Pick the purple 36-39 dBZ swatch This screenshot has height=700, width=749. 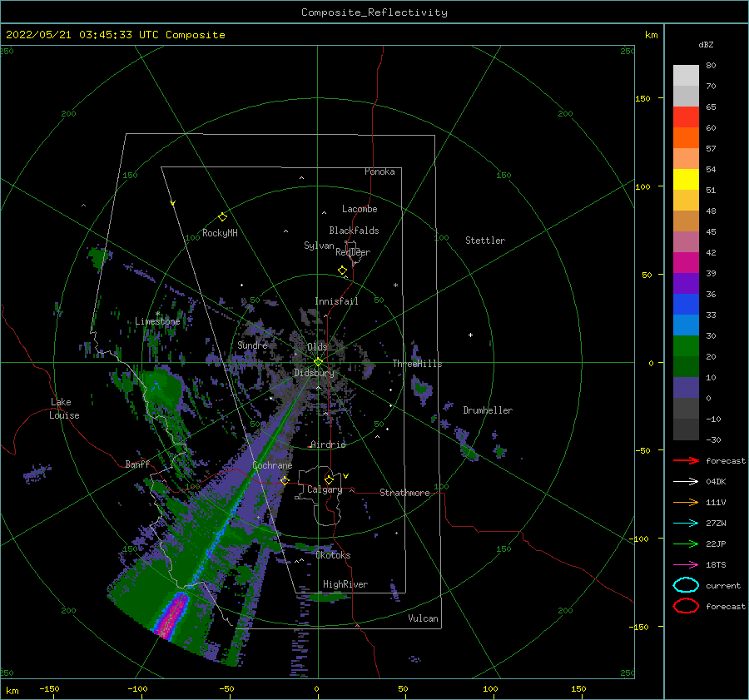(686, 283)
